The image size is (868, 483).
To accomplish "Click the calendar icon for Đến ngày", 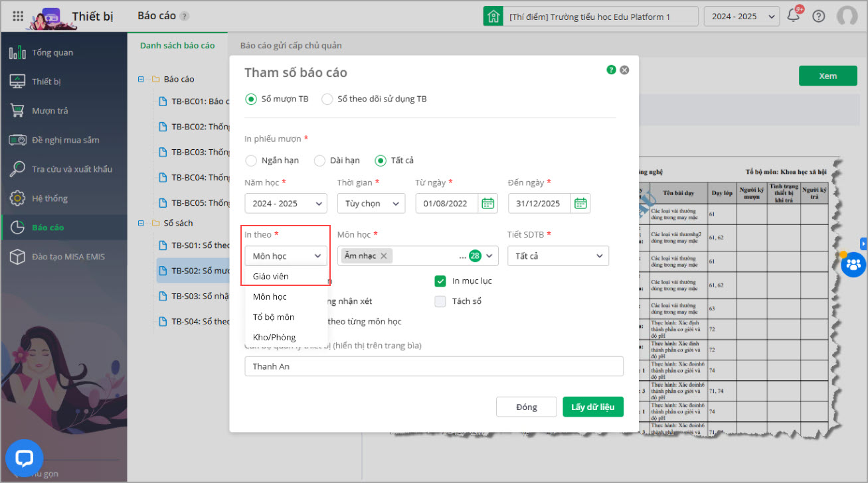I will click(x=580, y=203).
